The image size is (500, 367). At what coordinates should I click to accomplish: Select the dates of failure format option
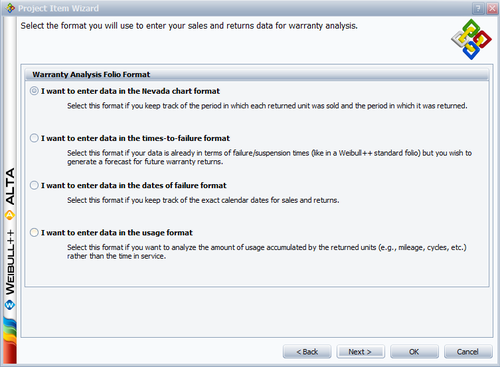[x=34, y=185]
